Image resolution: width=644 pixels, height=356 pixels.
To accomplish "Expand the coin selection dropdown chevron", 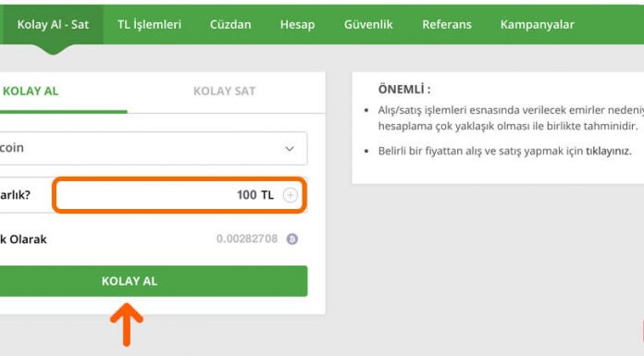I will [290, 149].
